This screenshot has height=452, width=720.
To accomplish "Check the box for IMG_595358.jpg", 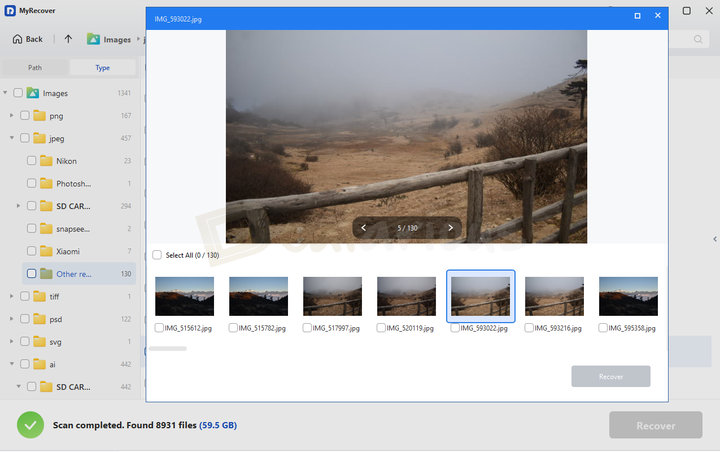I will pos(603,328).
